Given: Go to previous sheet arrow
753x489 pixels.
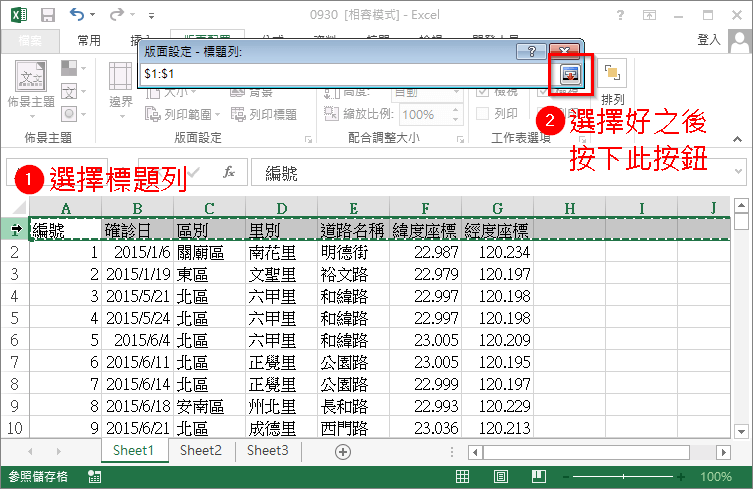Looking at the screenshot, I should (30, 452).
